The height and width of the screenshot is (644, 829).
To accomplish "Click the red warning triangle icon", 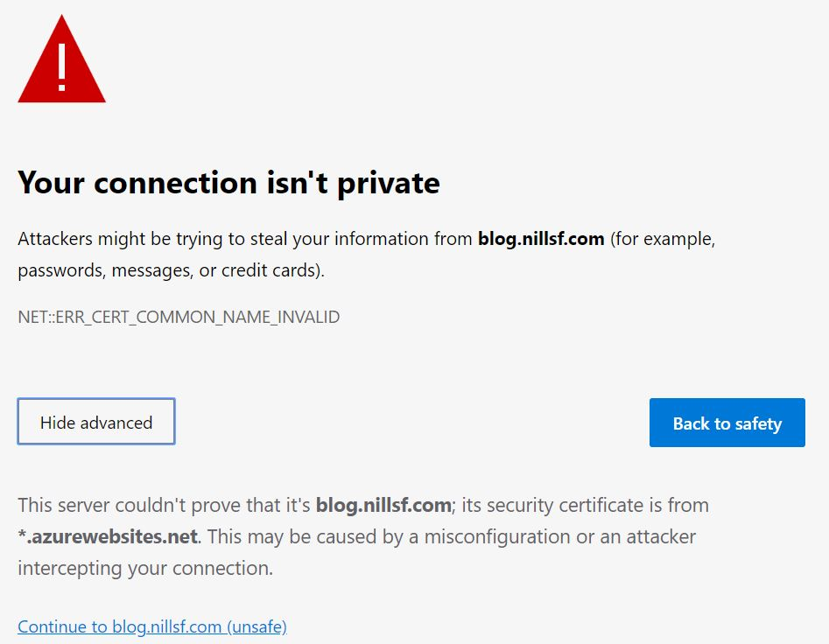I will click(62, 59).
